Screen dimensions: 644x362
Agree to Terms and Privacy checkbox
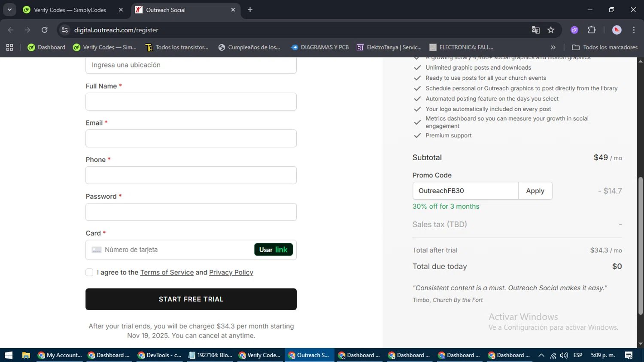point(89,272)
